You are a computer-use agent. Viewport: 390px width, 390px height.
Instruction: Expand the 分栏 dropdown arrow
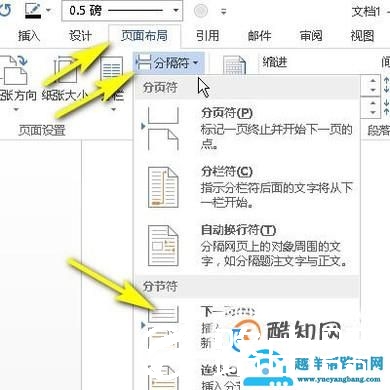click(114, 109)
